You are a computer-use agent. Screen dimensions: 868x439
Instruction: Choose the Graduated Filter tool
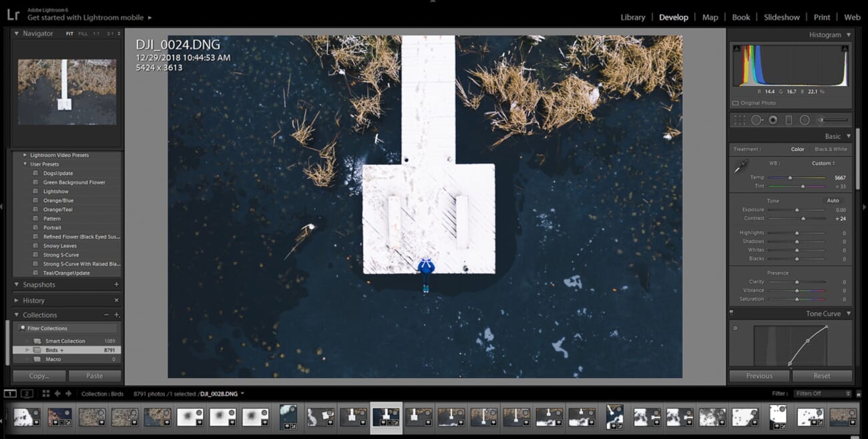(789, 120)
